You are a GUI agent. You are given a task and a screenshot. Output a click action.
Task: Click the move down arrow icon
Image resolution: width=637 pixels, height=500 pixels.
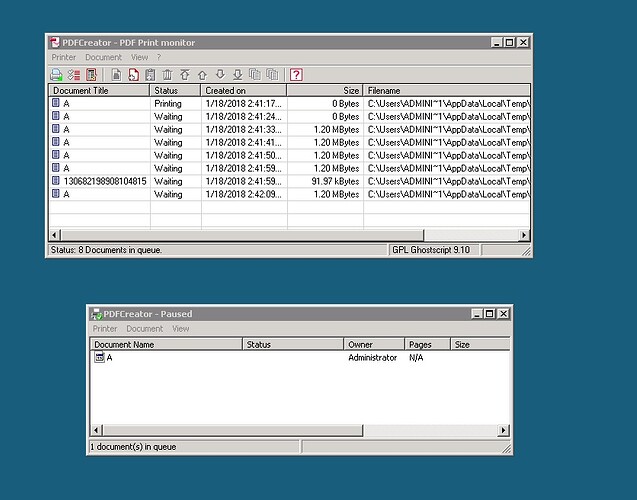click(x=220, y=74)
